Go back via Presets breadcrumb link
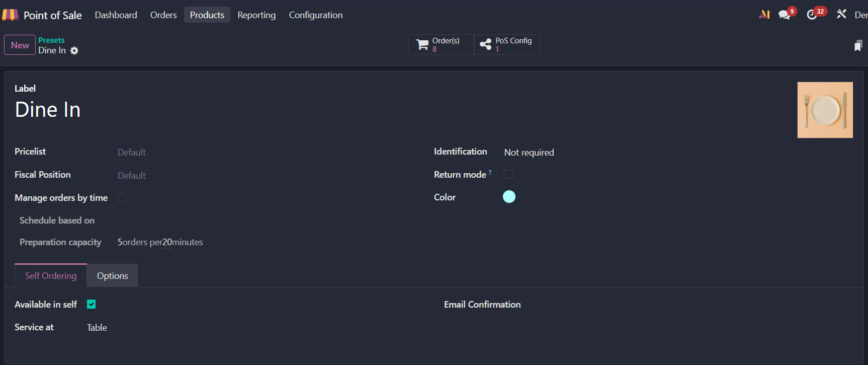This screenshot has height=365, width=868. click(x=51, y=40)
